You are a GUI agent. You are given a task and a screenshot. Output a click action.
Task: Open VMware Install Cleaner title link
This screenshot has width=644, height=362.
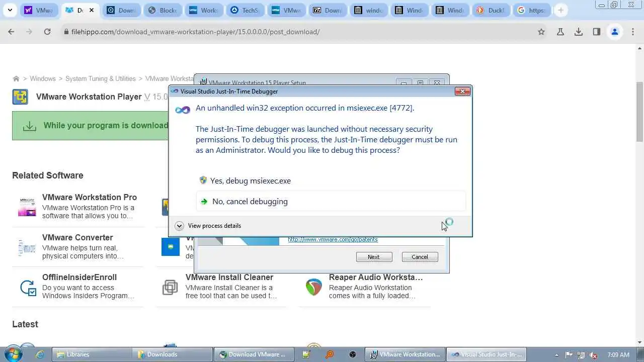click(x=229, y=277)
